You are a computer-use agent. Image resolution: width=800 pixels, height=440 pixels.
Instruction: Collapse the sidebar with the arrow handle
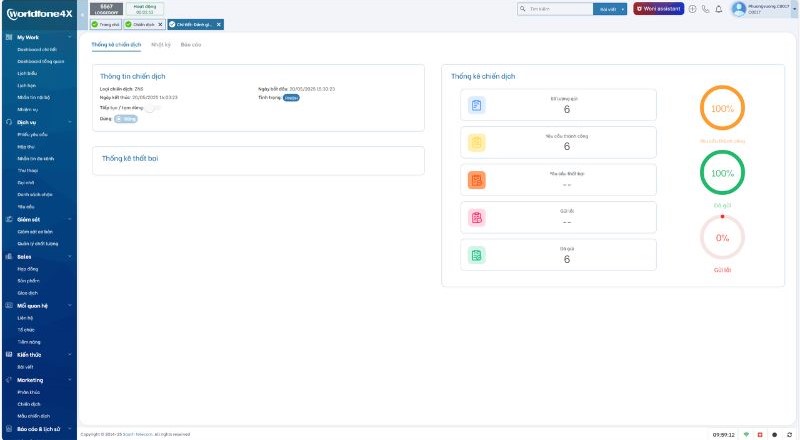click(x=82, y=13)
